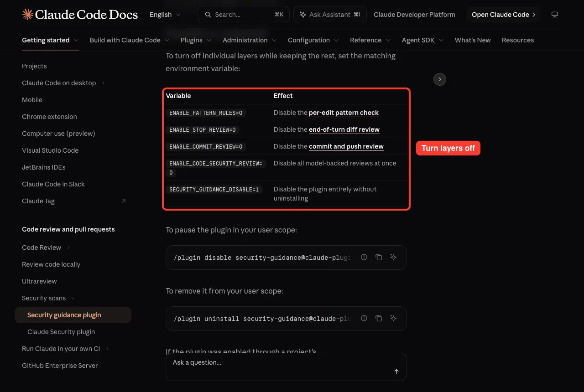
Task: Click the sparkle icon on Ask Assistant
Action: tap(303, 15)
